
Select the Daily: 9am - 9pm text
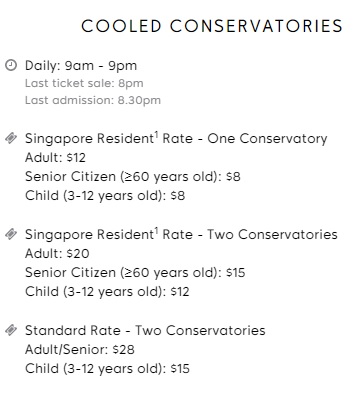81,66
